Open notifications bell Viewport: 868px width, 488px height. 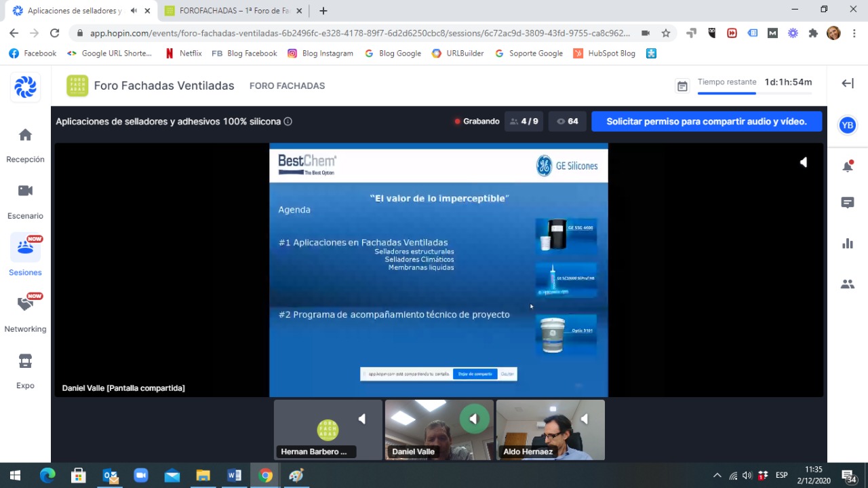(848, 166)
